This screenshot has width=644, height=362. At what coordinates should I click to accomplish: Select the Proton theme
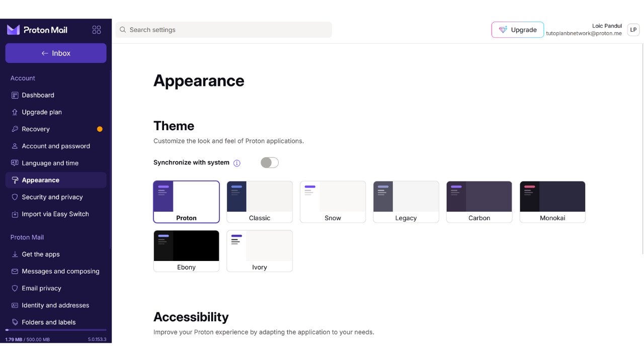(x=186, y=202)
